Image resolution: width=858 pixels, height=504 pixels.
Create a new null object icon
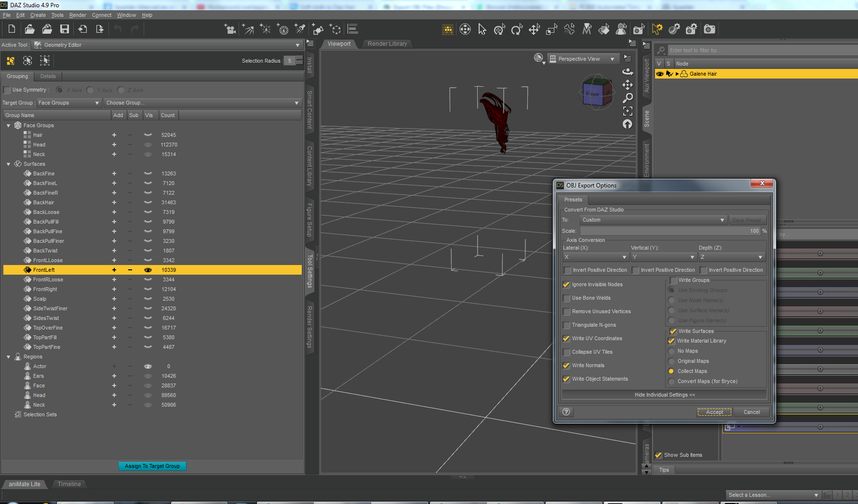(x=335, y=29)
